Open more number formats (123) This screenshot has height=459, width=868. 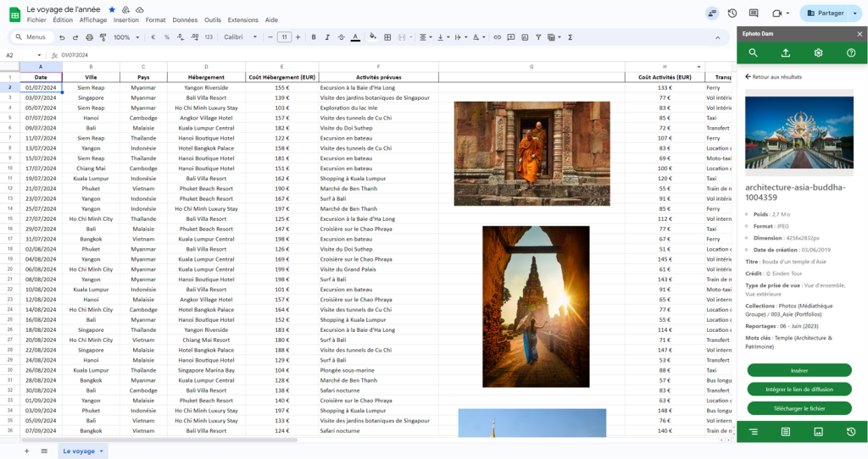(x=209, y=37)
